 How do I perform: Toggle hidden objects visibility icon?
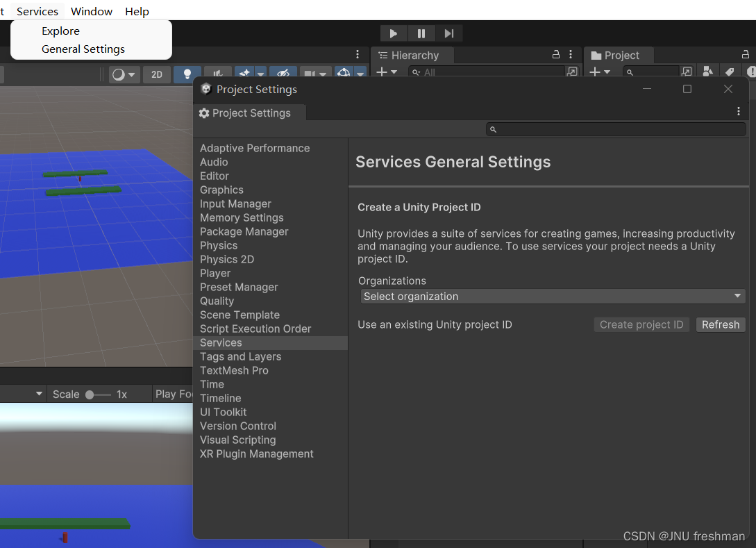(283, 74)
